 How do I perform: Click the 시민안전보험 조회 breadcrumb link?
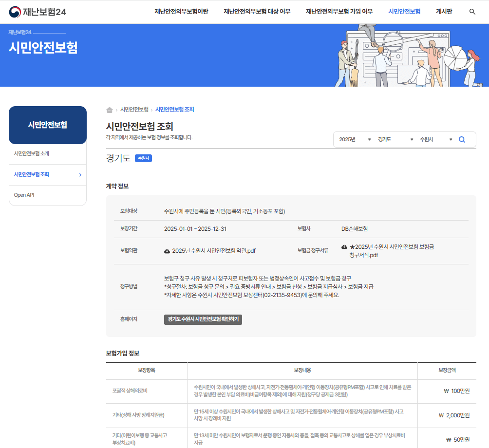pyautogui.click(x=175, y=110)
